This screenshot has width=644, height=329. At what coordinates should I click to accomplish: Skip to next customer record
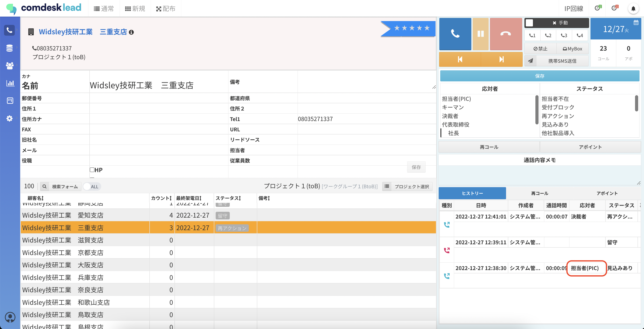(501, 59)
